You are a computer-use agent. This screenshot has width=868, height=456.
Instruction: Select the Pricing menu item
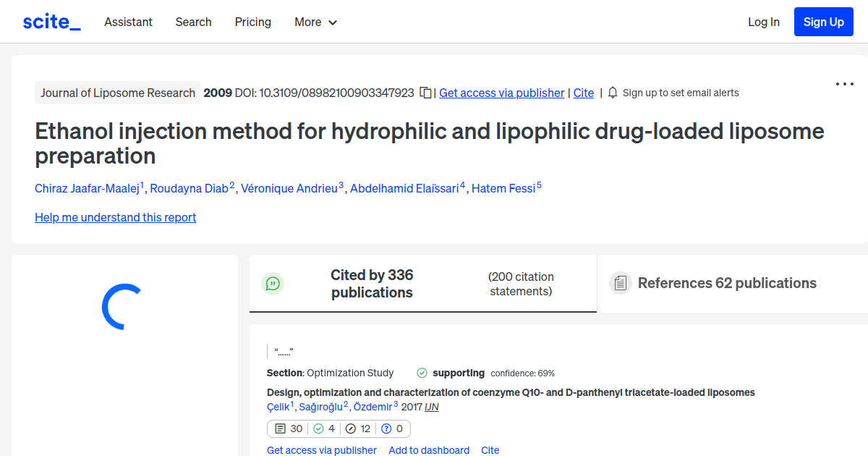[x=252, y=22]
